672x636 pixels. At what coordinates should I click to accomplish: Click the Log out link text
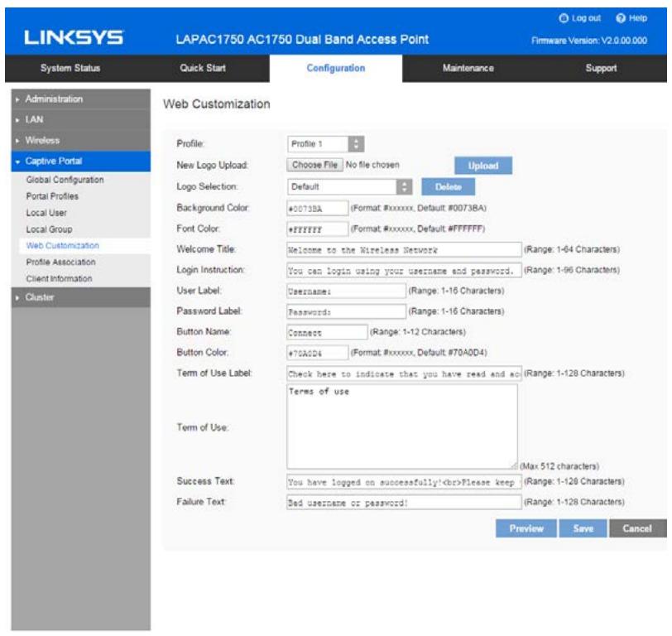(586, 18)
